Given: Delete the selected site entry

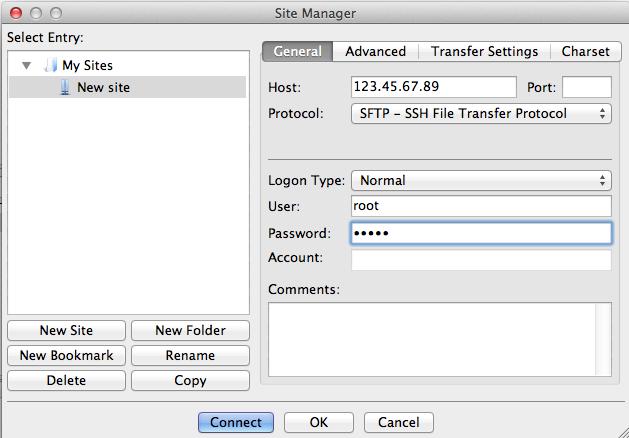Looking at the screenshot, I should tap(67, 381).
